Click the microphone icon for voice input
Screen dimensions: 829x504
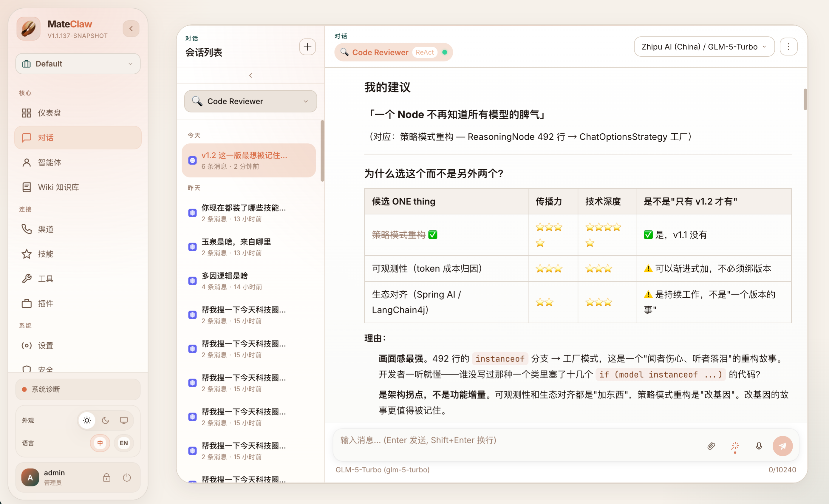[x=759, y=446]
